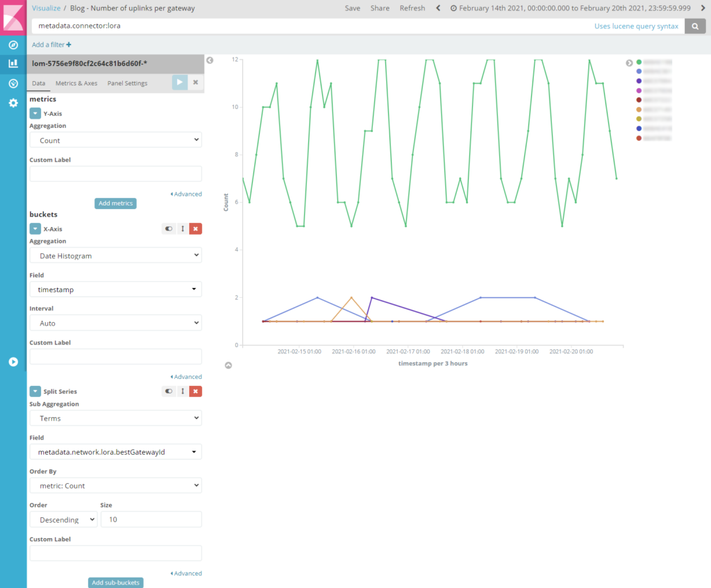Remove the X-Axis bucket

pos(195,229)
